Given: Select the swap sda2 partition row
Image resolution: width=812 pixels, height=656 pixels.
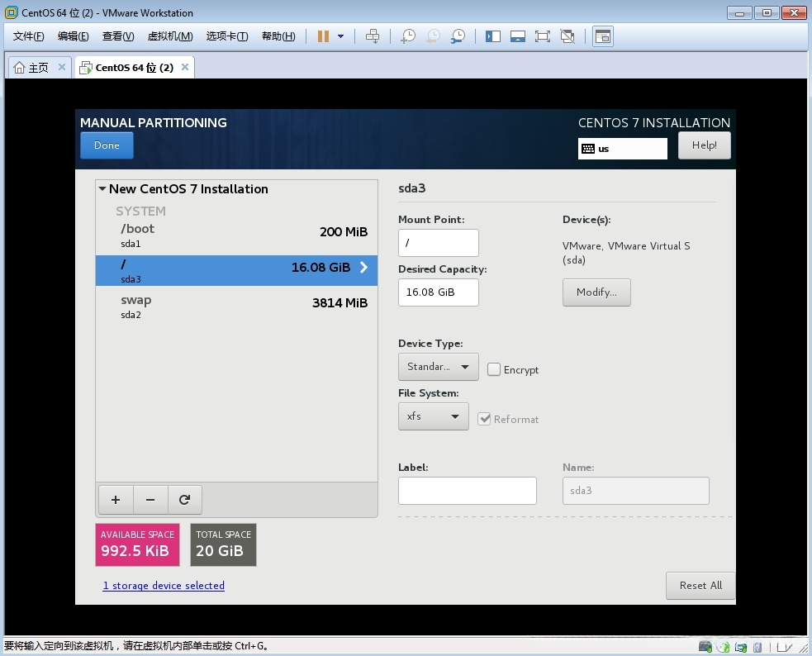Looking at the screenshot, I should coord(236,307).
